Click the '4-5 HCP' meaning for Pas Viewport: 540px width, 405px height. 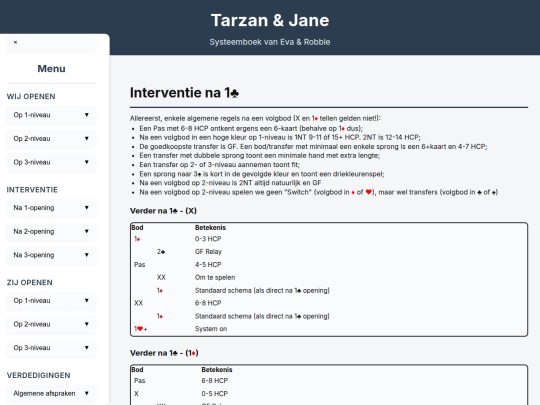[x=208, y=264]
